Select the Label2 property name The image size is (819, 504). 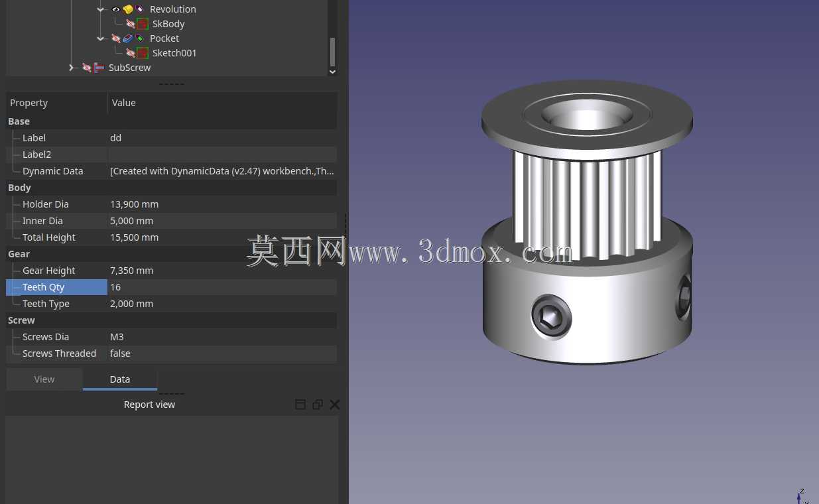coord(36,155)
